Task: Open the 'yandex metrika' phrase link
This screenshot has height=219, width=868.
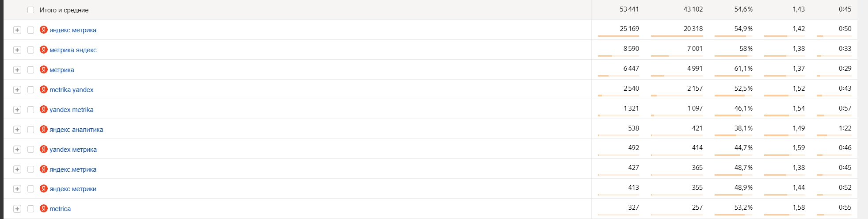Action: pos(71,110)
